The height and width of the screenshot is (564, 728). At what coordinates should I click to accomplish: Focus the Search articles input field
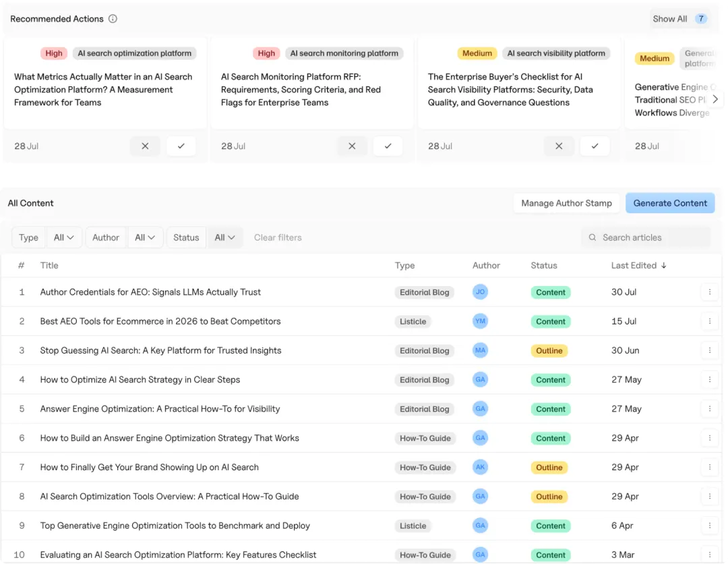point(646,237)
